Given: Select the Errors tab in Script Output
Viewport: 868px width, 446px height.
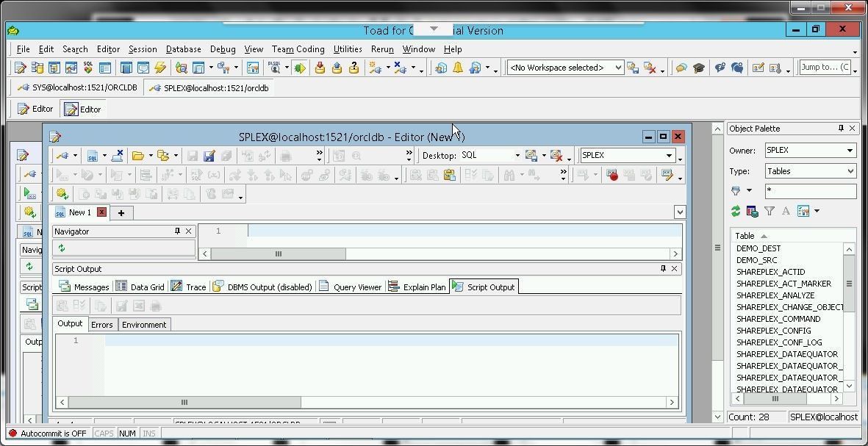Looking at the screenshot, I should [102, 324].
